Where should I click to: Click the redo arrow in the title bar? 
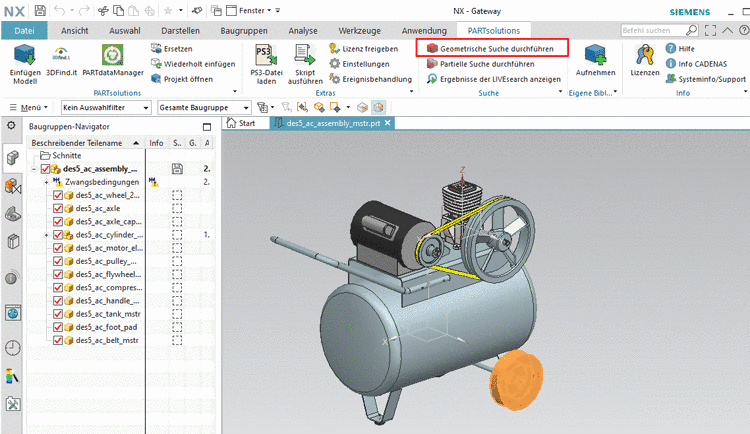click(x=84, y=11)
